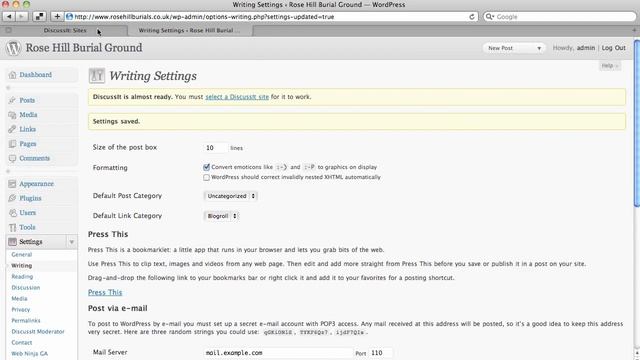Enable correct invalidly nested XHTML checkbox
The width and height of the screenshot is (640, 360).
pyautogui.click(x=207, y=177)
